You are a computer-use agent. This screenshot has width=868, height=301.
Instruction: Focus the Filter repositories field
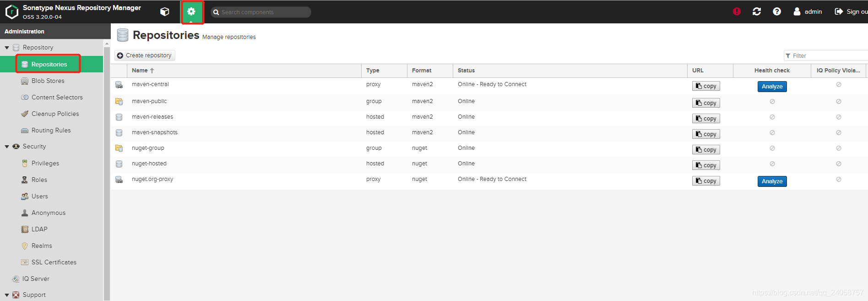[826, 55]
